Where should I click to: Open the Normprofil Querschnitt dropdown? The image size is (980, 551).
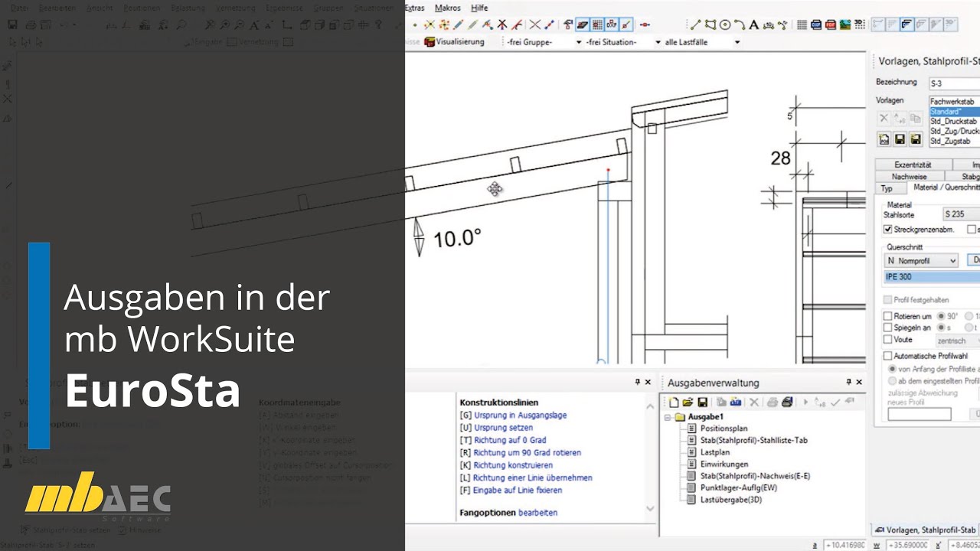pyautogui.click(x=922, y=261)
